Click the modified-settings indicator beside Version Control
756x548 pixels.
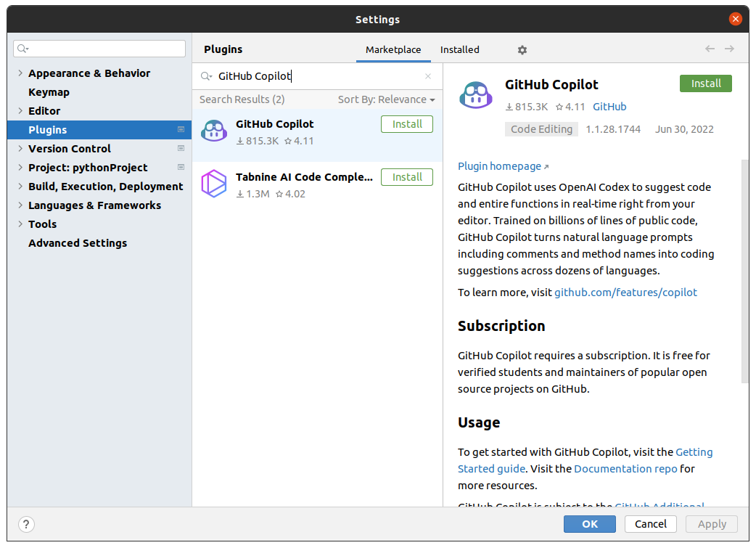click(180, 148)
